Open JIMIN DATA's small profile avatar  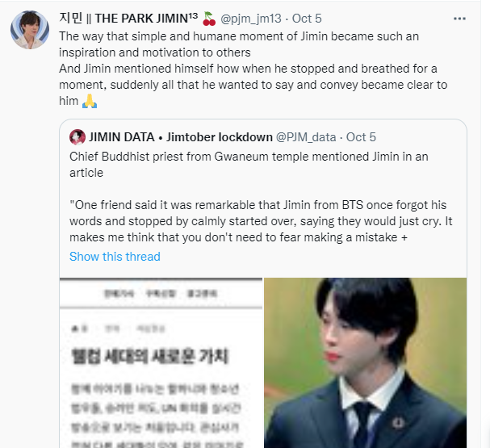pos(77,137)
